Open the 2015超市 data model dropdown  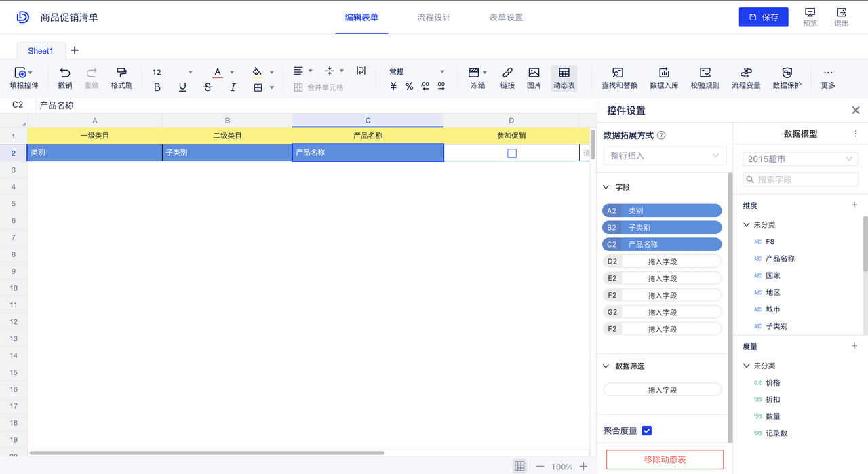tap(800, 159)
